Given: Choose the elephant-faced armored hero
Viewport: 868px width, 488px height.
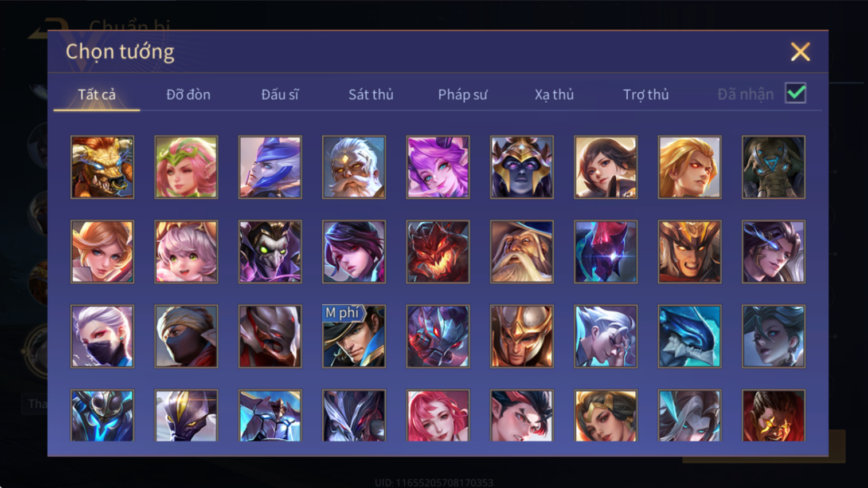Looking at the screenshot, I should (x=773, y=167).
